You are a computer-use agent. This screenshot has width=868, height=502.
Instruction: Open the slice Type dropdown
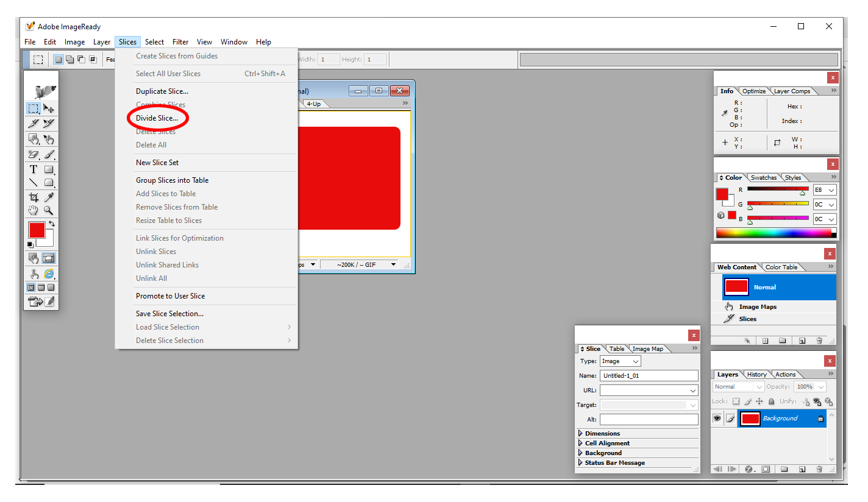pos(620,361)
